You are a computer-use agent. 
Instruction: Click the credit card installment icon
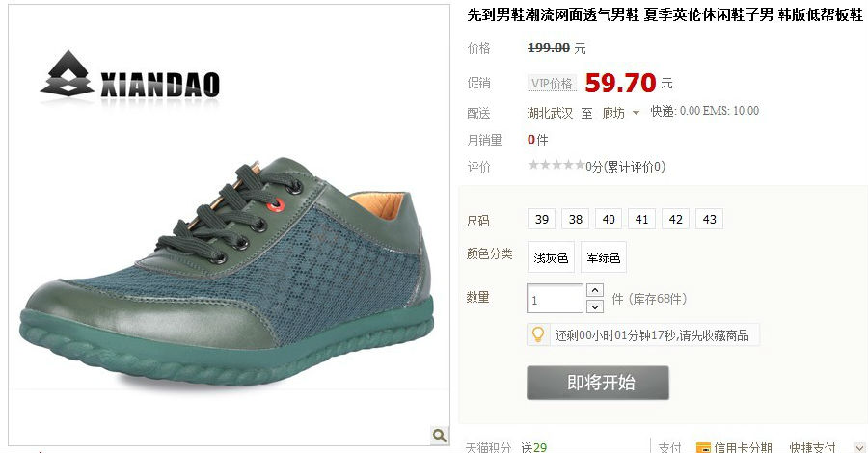click(x=703, y=447)
